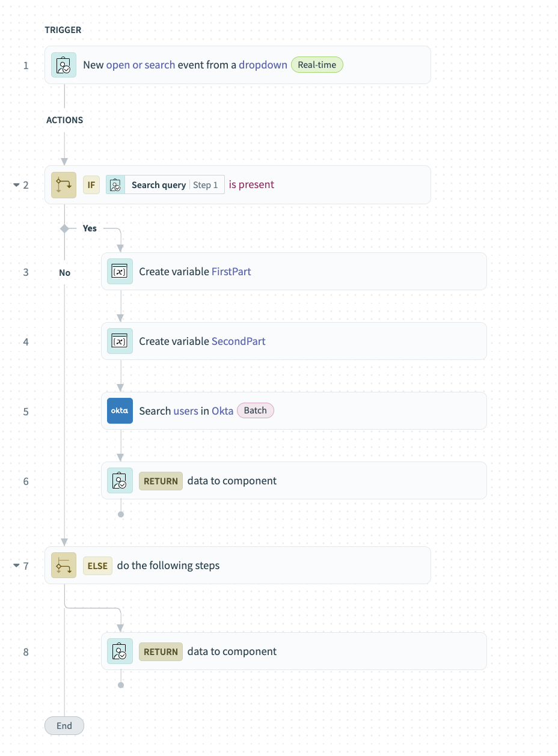Click the component icon beside RETURN in step 8

(120, 651)
